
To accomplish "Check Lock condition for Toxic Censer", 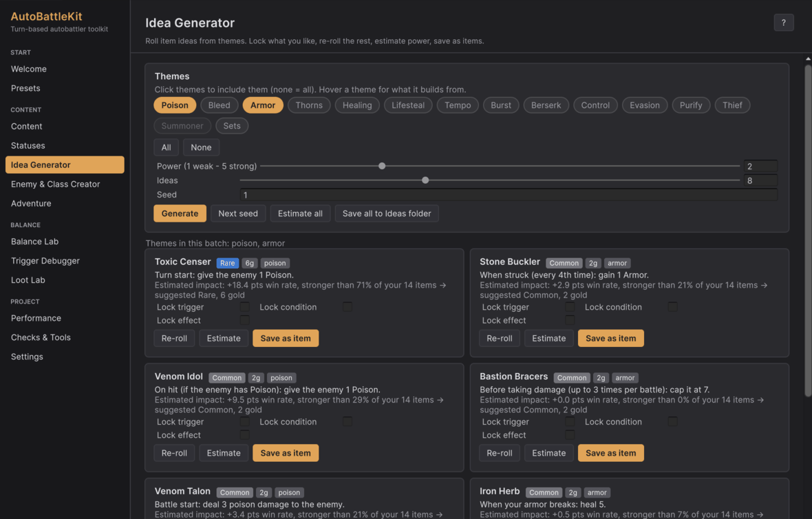I will [x=348, y=307].
